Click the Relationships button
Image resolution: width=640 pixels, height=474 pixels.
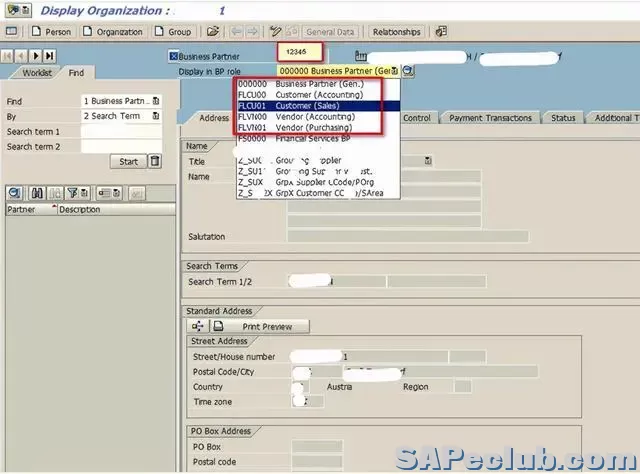[397, 32]
